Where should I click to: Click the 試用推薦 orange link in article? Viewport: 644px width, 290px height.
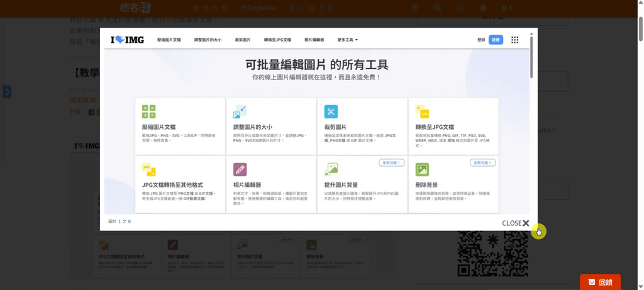pyautogui.click(x=82, y=100)
